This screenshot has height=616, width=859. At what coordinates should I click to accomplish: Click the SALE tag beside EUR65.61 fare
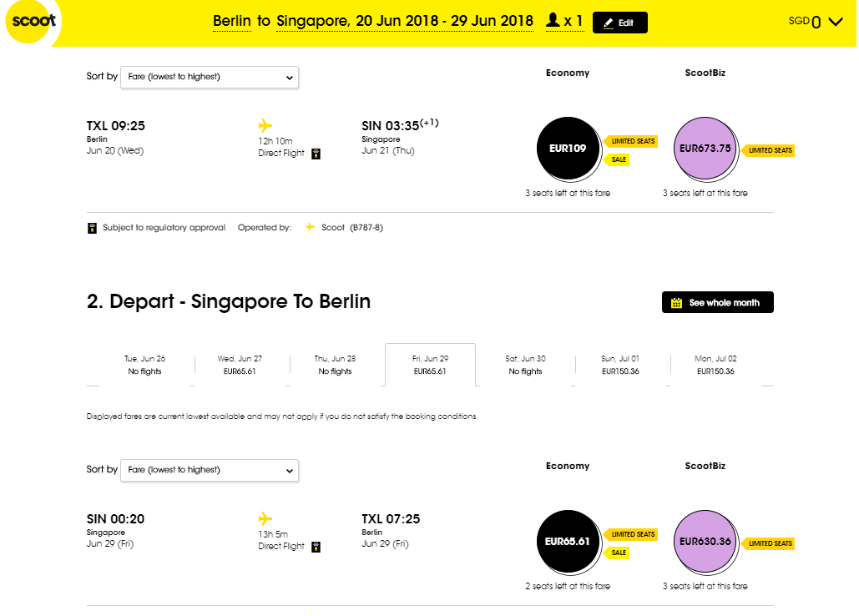pyautogui.click(x=617, y=553)
